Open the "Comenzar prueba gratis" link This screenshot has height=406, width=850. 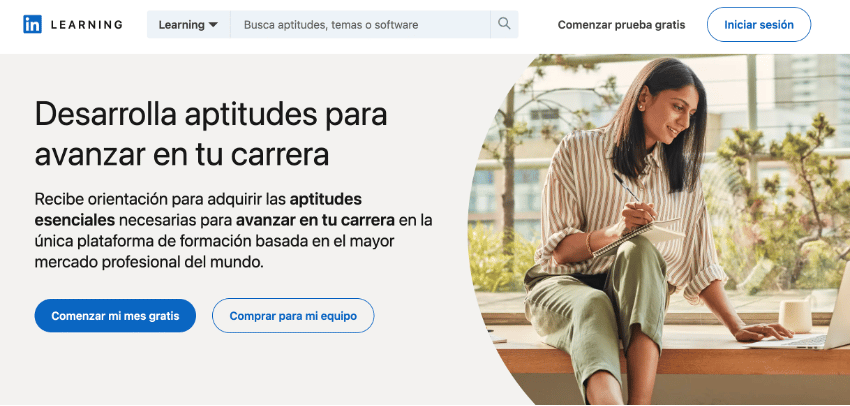tap(621, 25)
